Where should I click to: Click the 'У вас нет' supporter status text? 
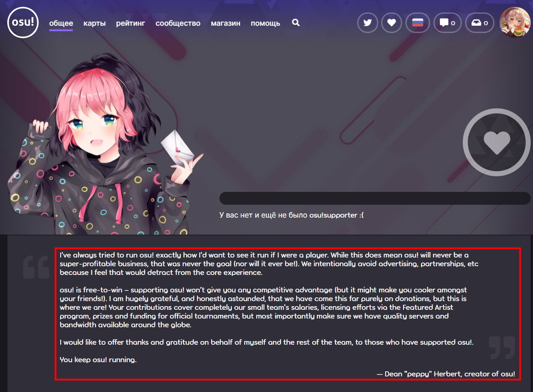(x=292, y=215)
